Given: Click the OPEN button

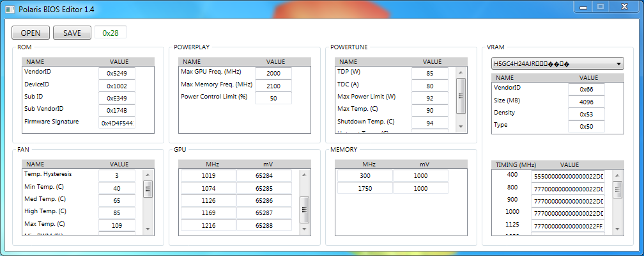Looking at the screenshot, I should (31, 33).
